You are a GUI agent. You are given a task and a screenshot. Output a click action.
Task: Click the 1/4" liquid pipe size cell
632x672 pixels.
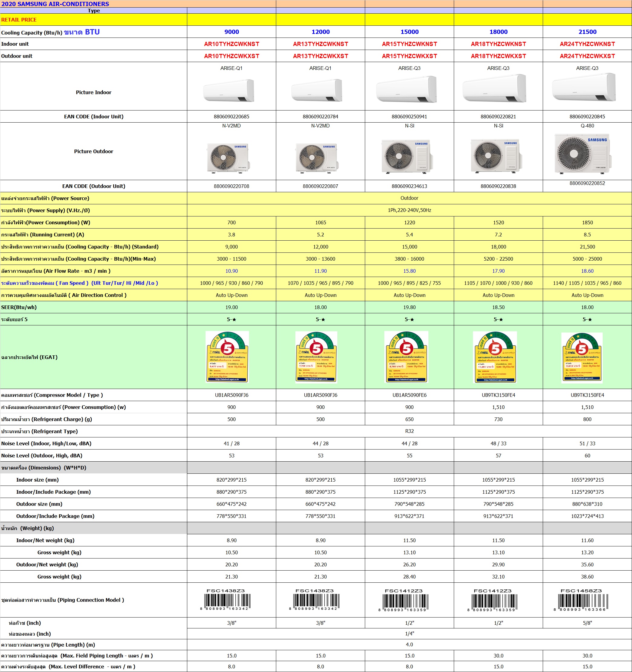click(x=409, y=634)
